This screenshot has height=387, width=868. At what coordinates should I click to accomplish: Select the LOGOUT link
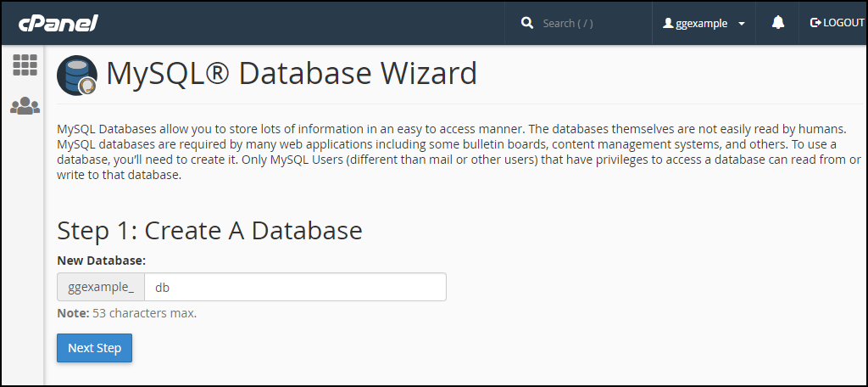tap(837, 23)
